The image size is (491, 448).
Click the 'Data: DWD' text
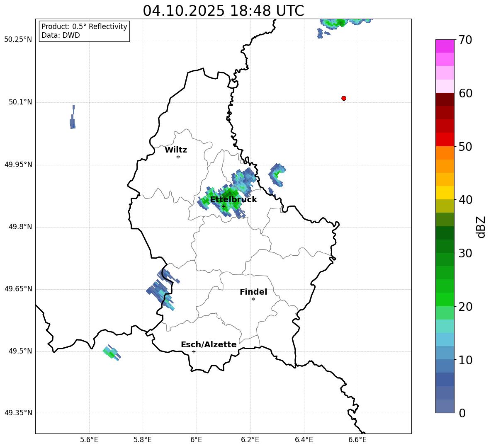pyautogui.click(x=61, y=35)
